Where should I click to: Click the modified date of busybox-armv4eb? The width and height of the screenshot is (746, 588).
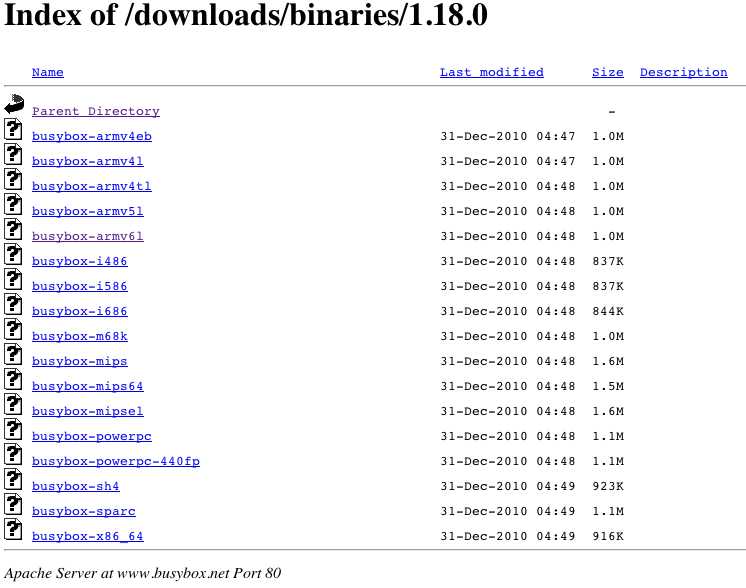tap(508, 137)
